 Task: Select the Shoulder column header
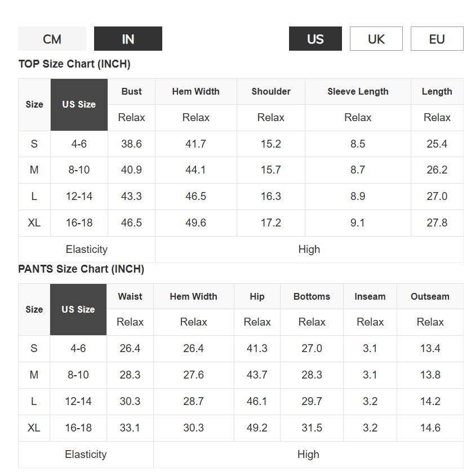[271, 91]
